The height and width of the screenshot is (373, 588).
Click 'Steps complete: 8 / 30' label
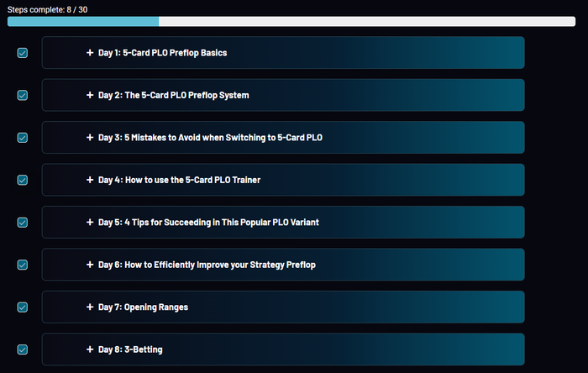click(x=47, y=9)
